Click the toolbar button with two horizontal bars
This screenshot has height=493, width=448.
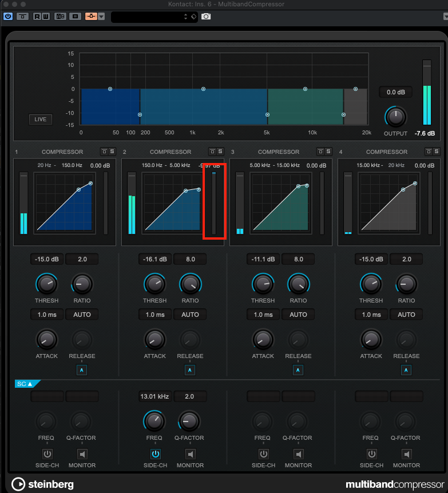coord(75,17)
